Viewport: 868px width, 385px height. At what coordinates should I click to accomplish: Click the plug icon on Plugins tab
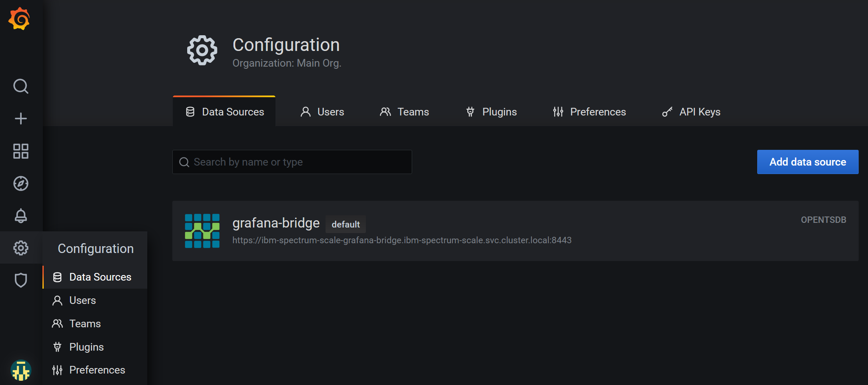(470, 112)
